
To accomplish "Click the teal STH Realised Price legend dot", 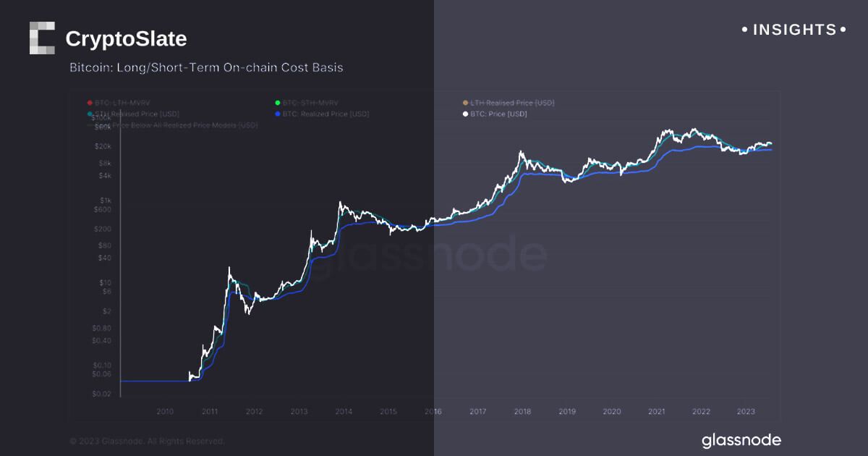I will tap(89, 114).
